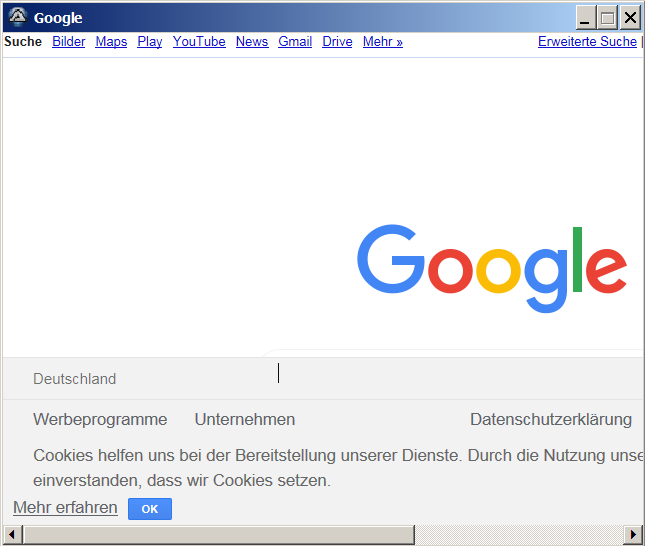Viewport: 645px width, 546px height.
Task: Navigate to the News link
Action: point(252,42)
